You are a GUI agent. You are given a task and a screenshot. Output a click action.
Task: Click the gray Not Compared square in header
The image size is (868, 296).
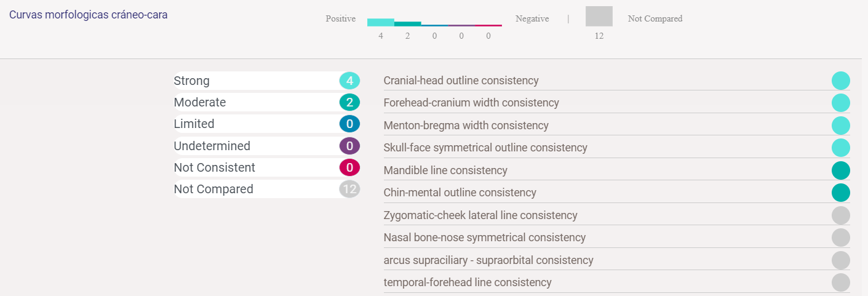pos(599,17)
